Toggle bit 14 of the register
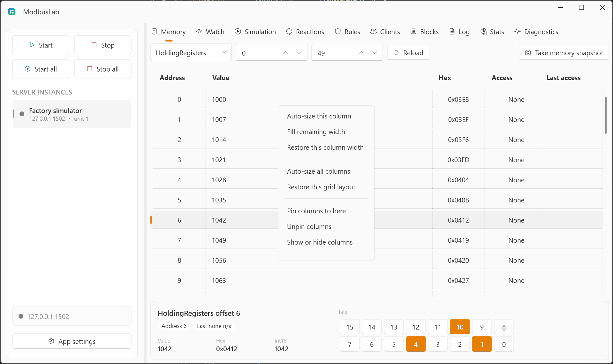The image size is (613, 364). (372, 327)
